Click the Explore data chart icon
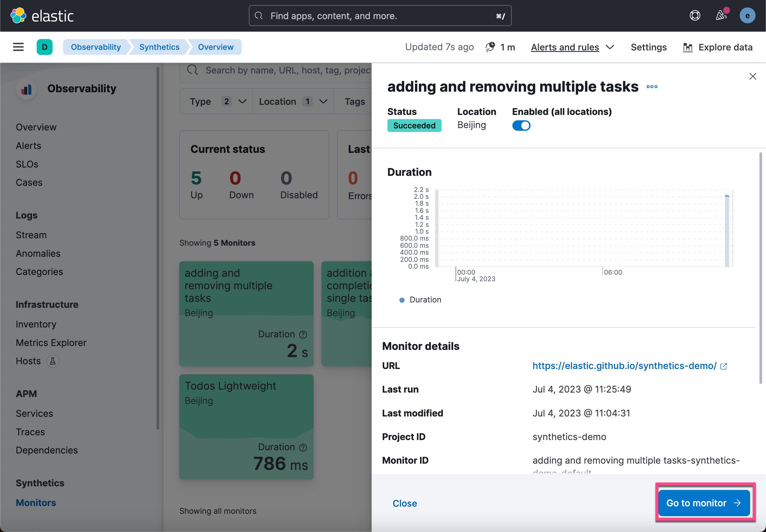This screenshot has height=532, width=766. pos(688,47)
